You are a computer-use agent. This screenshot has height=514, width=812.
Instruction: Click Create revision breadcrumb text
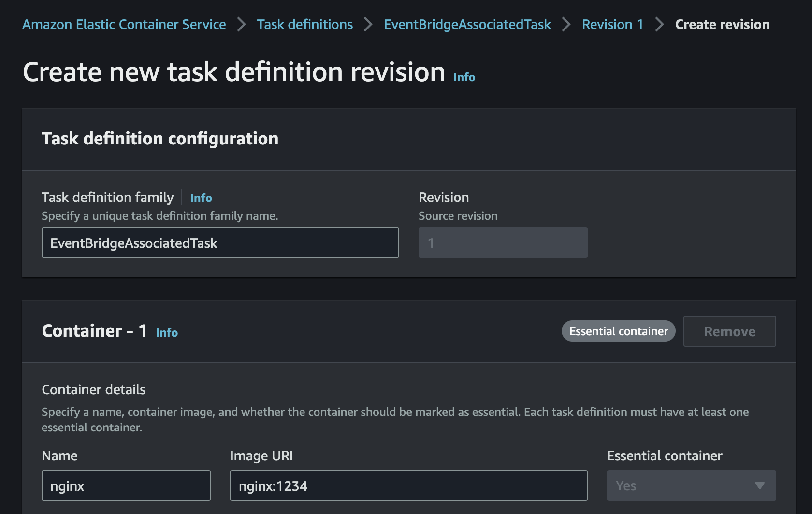click(x=722, y=24)
